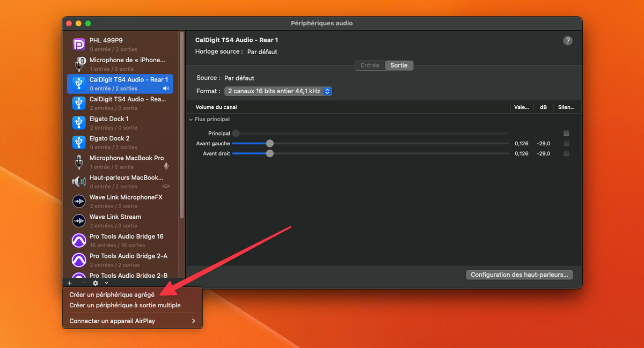Choose Créer un périphérique à sortie multiple

pos(125,306)
